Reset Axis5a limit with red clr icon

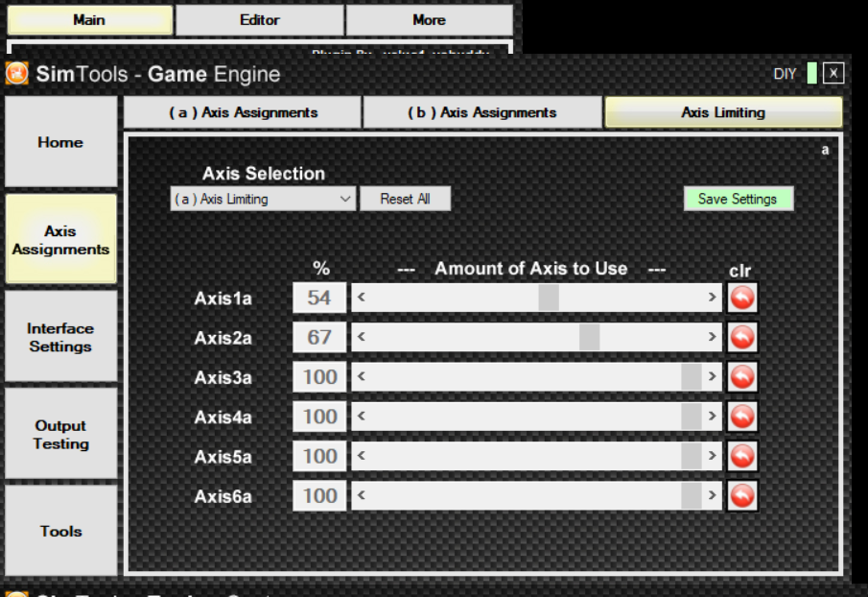pyautogui.click(x=741, y=456)
